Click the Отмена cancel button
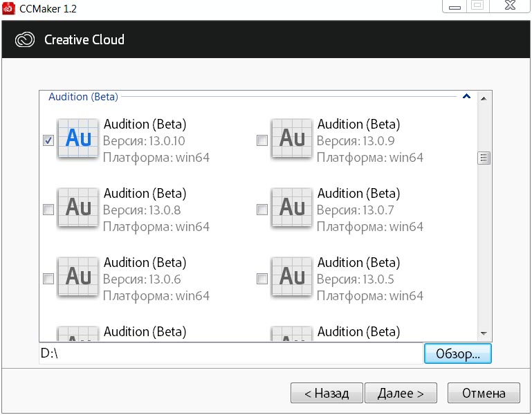 pyautogui.click(x=484, y=393)
